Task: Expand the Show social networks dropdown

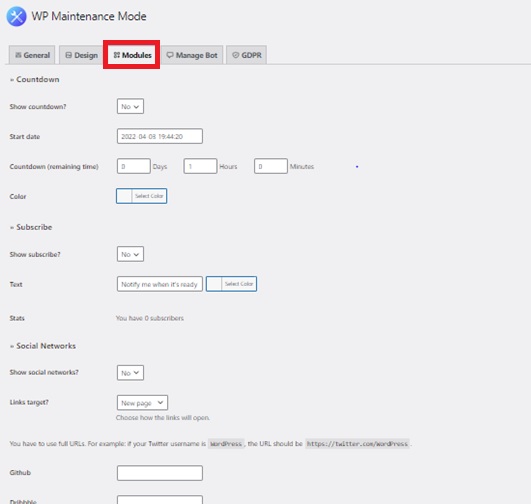Action: click(130, 373)
